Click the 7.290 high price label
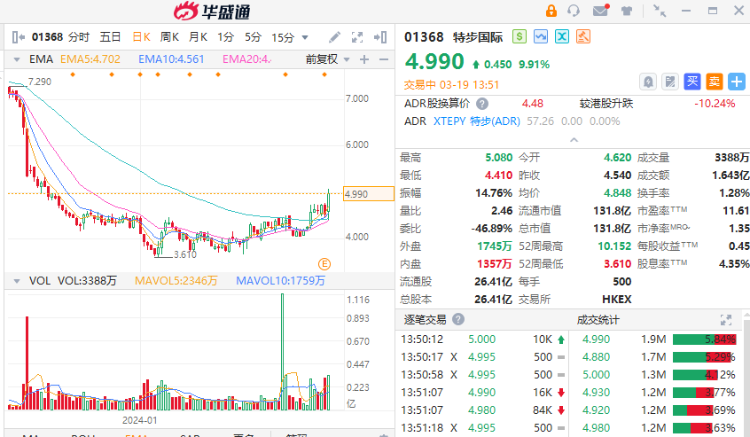This screenshot has height=437, width=750. [40, 82]
